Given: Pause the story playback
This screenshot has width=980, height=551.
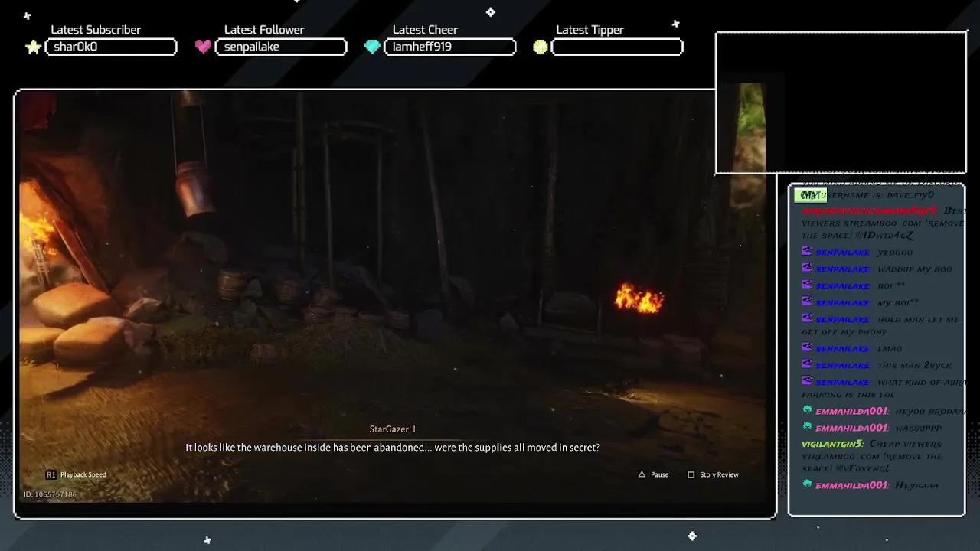Looking at the screenshot, I should pyautogui.click(x=654, y=474).
